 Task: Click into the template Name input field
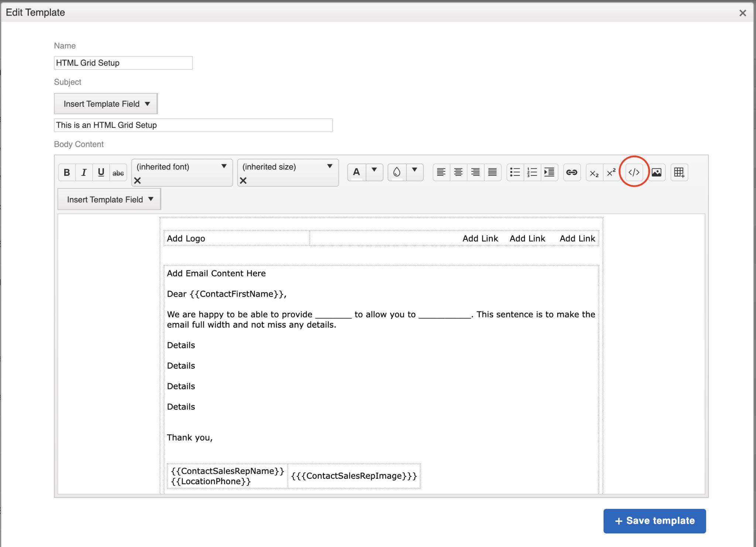tap(123, 63)
